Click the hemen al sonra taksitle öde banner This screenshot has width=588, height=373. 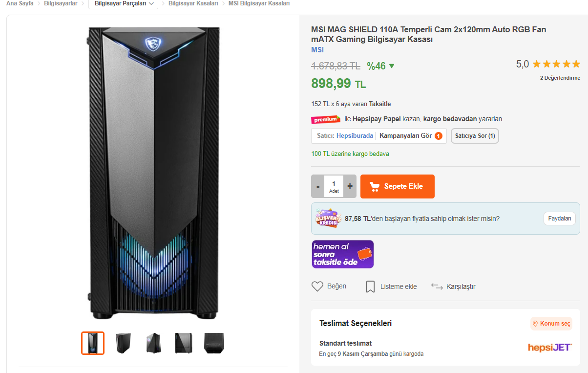point(343,254)
